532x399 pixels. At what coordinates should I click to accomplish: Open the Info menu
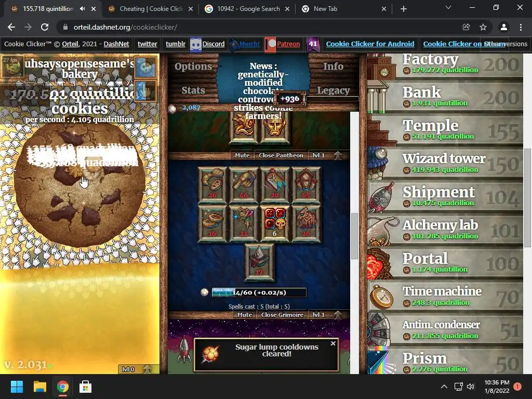click(x=333, y=66)
